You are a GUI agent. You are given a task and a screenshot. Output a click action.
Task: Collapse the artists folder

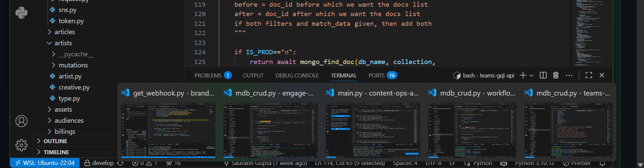pyautogui.click(x=63, y=43)
